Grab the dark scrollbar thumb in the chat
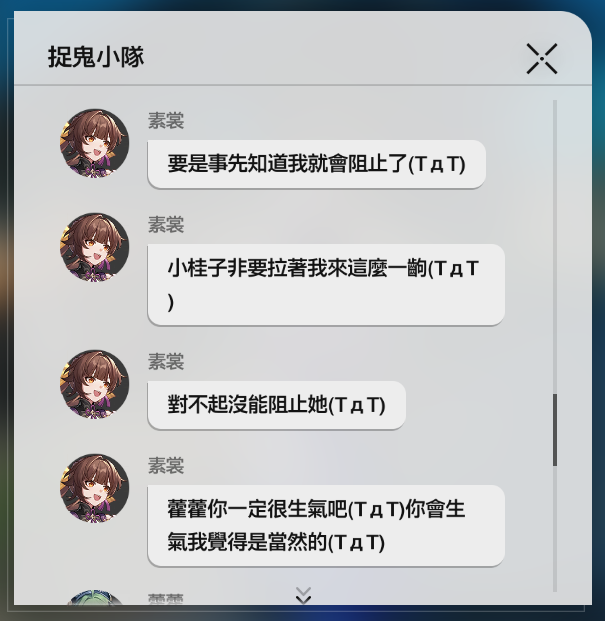Viewport: 605px width, 621px height. [555, 430]
